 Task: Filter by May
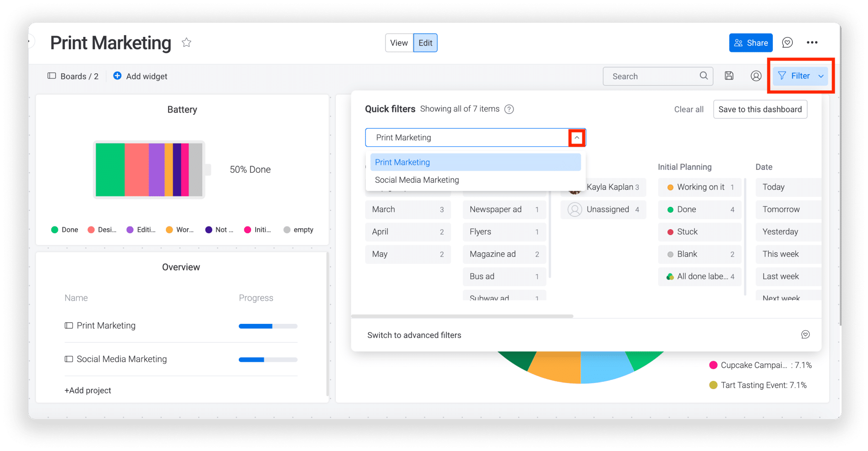coord(408,254)
